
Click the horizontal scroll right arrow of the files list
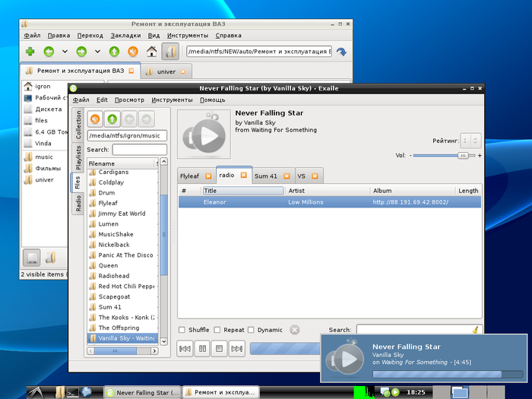[x=154, y=351]
